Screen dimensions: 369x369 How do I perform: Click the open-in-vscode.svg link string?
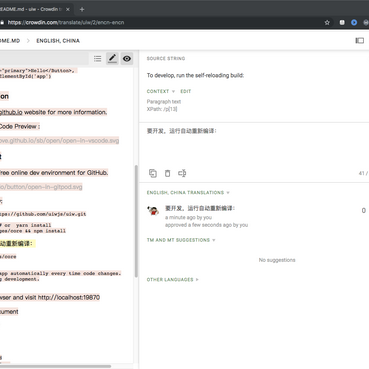(59, 141)
